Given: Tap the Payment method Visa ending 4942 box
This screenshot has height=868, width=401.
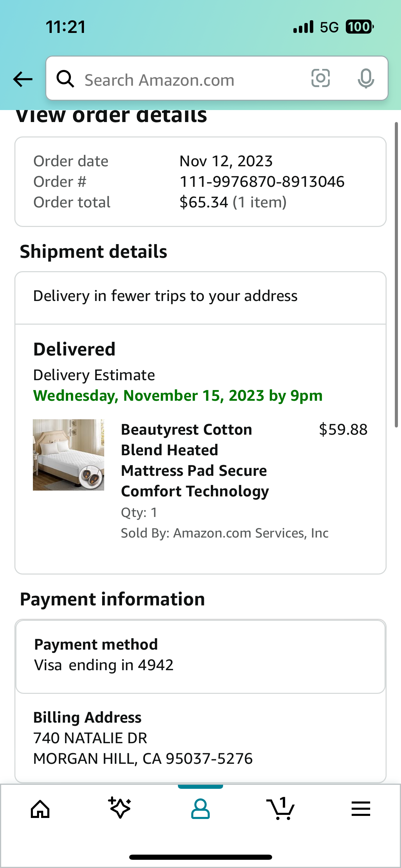Looking at the screenshot, I should point(200,656).
